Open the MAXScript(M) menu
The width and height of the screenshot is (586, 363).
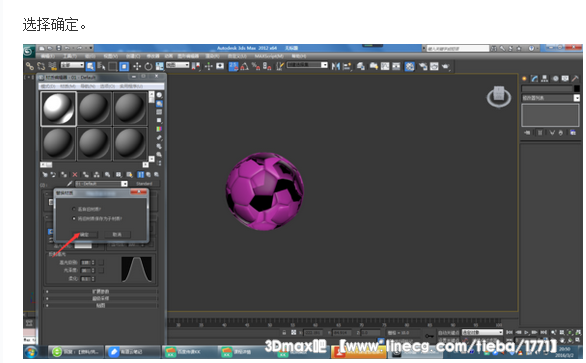click(269, 56)
